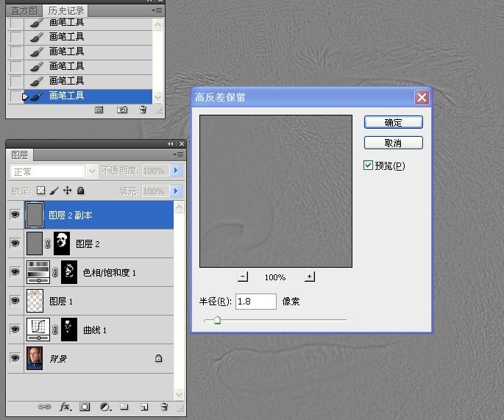
Task: Zoom out preview with minus button
Action: click(x=243, y=277)
